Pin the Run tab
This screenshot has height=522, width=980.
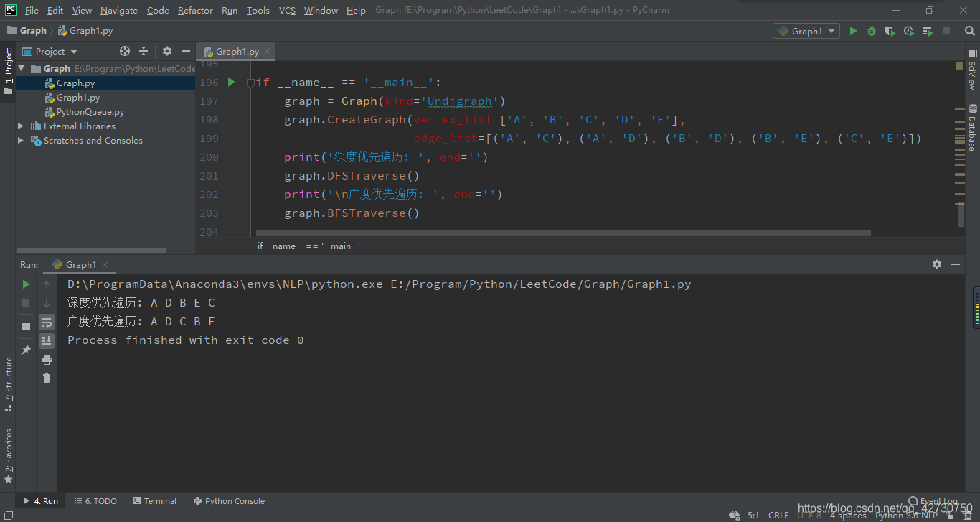tap(26, 350)
